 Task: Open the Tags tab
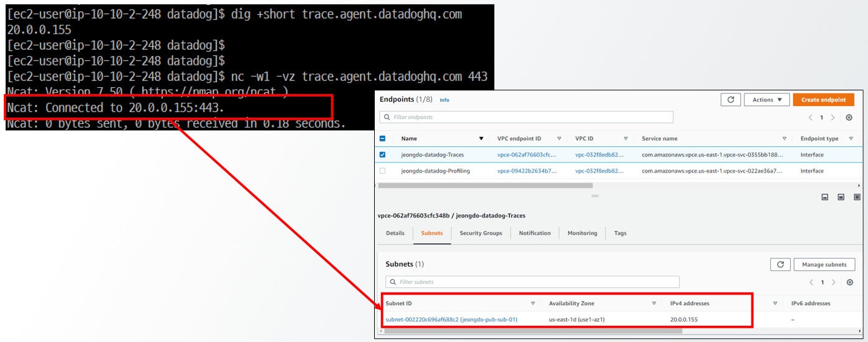point(620,233)
